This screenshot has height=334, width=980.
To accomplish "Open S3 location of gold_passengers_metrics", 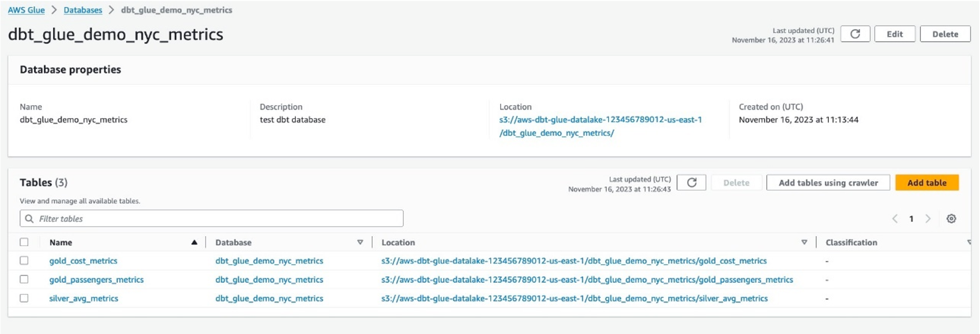I will (587, 280).
